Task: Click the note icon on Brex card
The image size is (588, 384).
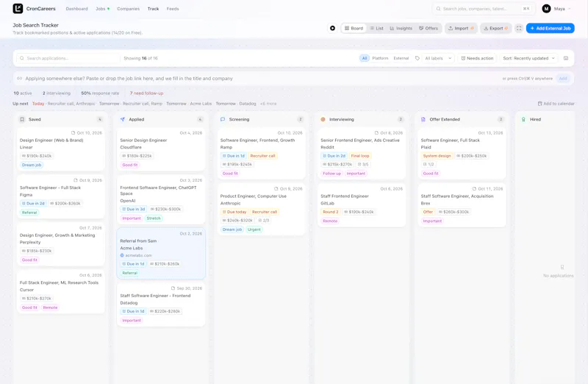Action: click(474, 189)
